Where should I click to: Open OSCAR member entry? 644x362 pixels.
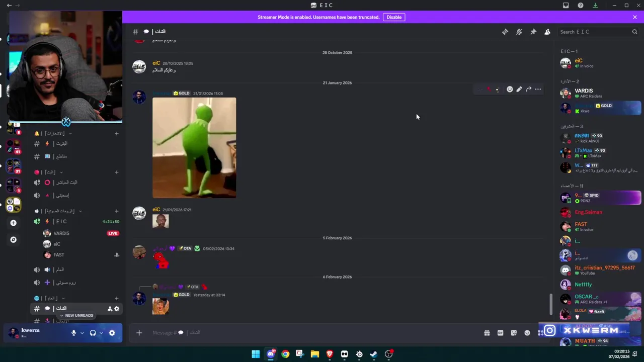600,299
